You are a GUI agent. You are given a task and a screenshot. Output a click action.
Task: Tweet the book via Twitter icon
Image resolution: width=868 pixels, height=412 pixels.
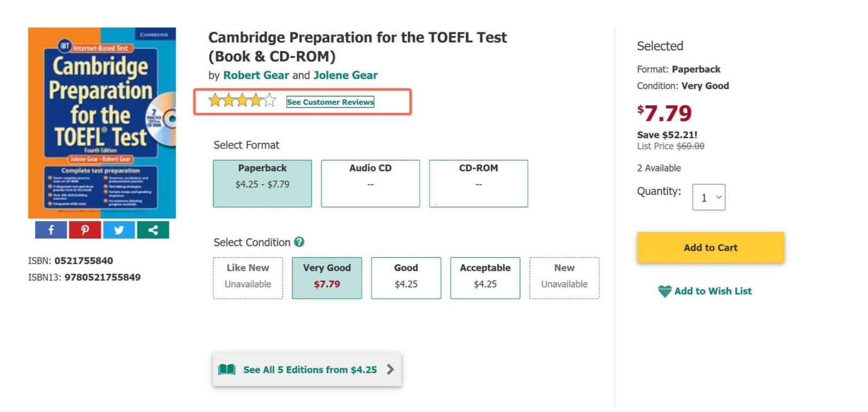(119, 230)
